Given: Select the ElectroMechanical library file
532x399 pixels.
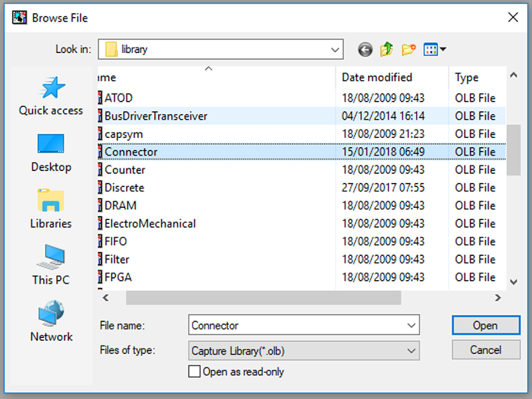Looking at the screenshot, I should pyautogui.click(x=150, y=224).
